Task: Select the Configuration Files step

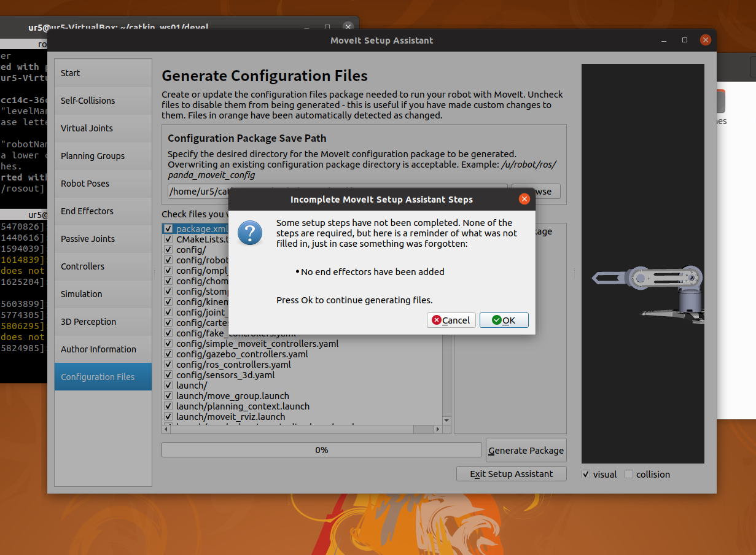Action: tap(103, 377)
